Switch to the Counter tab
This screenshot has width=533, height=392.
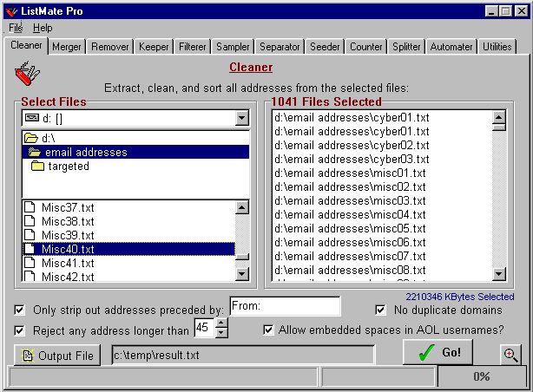coord(366,47)
